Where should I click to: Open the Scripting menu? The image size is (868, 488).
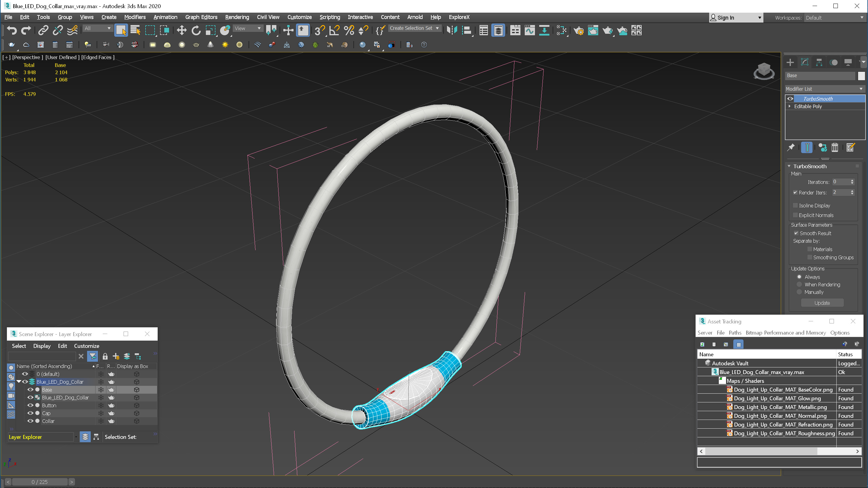coord(329,17)
